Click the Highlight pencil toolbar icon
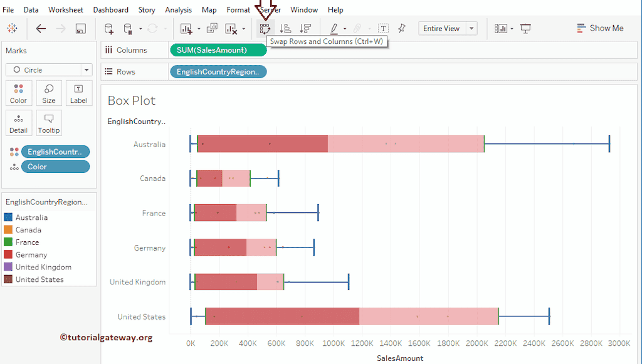The image size is (642, 364). [x=335, y=28]
